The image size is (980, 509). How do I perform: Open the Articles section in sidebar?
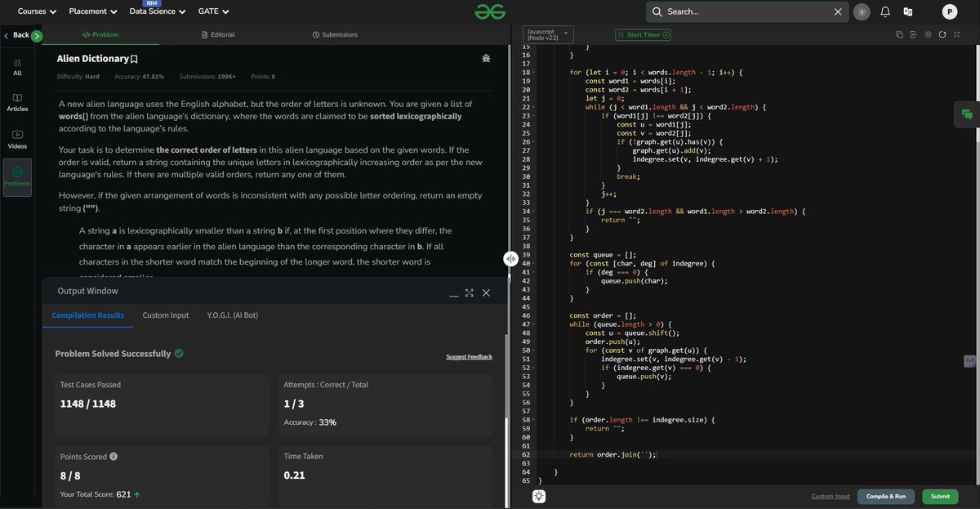click(17, 102)
